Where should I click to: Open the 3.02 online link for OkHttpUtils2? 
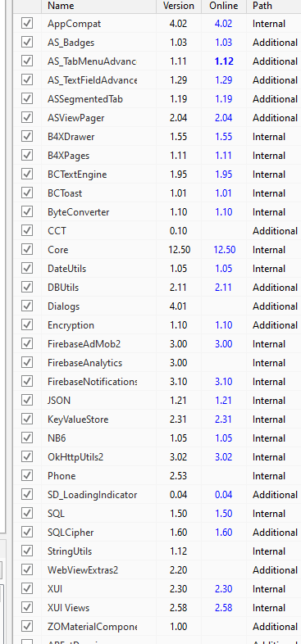click(x=224, y=456)
